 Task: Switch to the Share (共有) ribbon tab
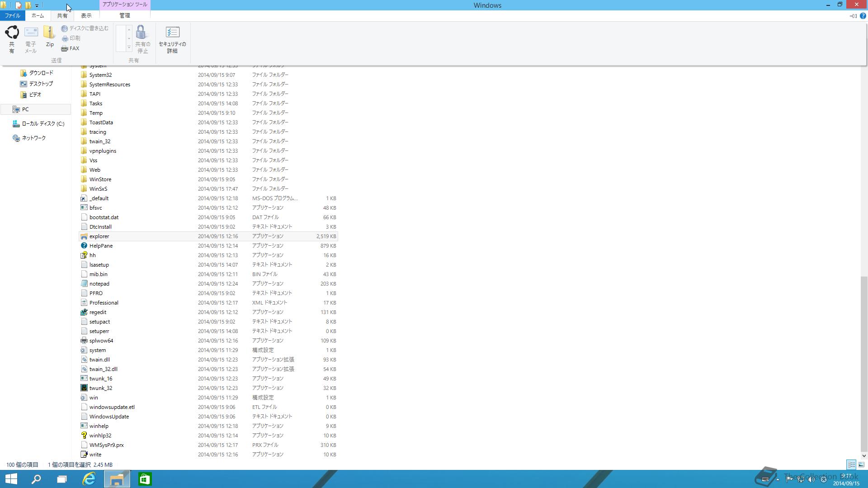pos(62,15)
